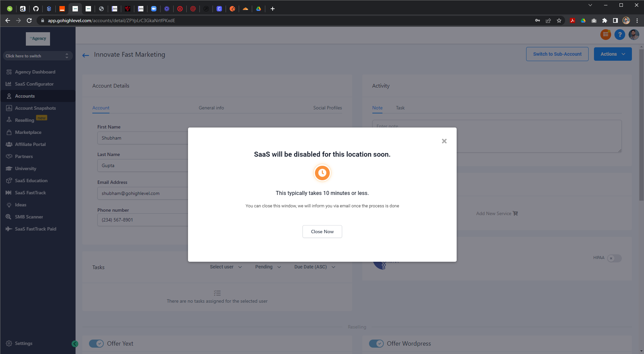Viewport: 644px width, 354px height.
Task: Open a new browser tab
Action: tap(272, 9)
